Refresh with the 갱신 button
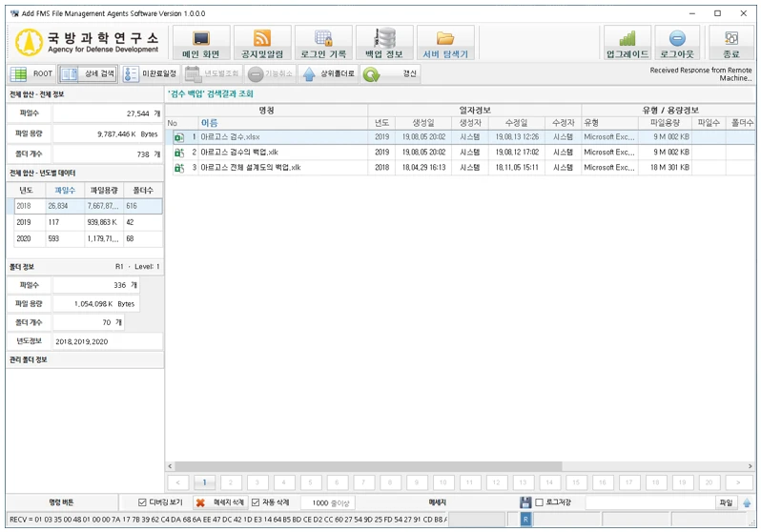The height and width of the screenshot is (532, 761). pos(390,73)
